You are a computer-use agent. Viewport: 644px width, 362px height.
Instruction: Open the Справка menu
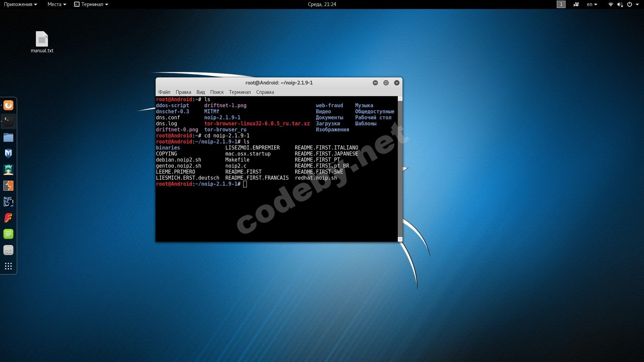[x=265, y=92]
